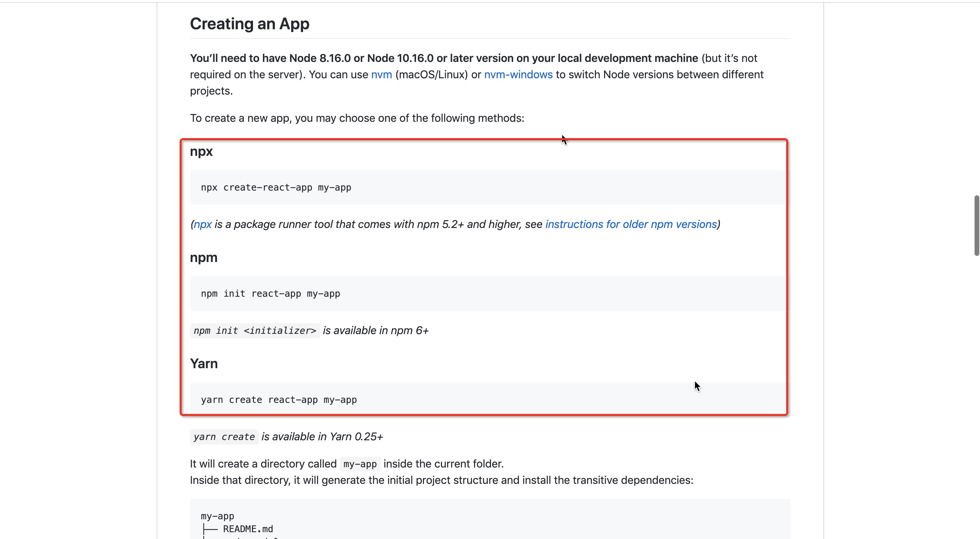Image resolution: width=980 pixels, height=539 pixels.
Task: Click the Creating an App heading
Action: coord(249,24)
